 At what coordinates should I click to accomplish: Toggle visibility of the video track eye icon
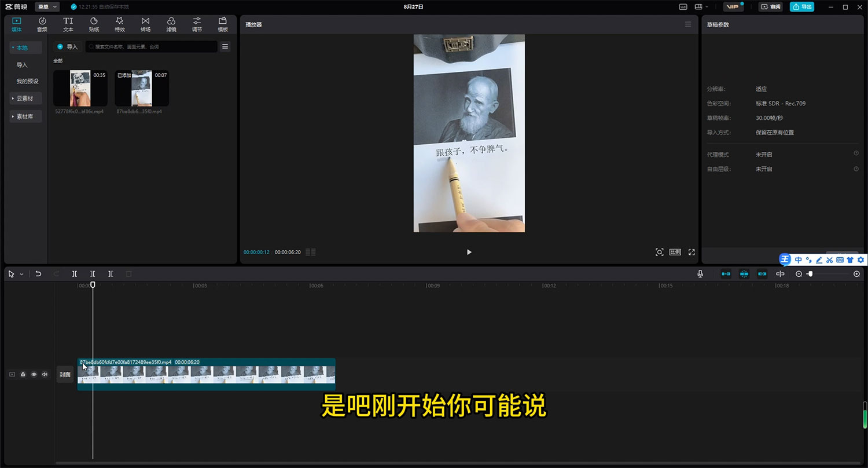[34, 374]
